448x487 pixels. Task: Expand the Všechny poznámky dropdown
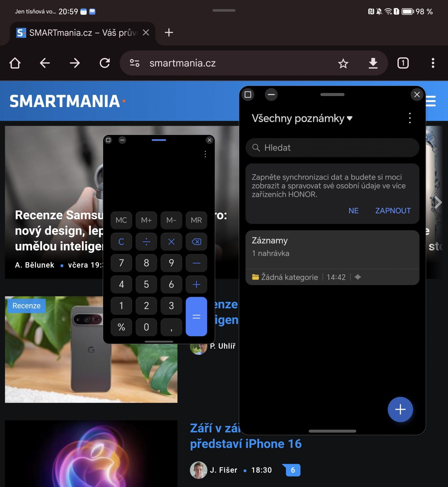click(x=302, y=118)
